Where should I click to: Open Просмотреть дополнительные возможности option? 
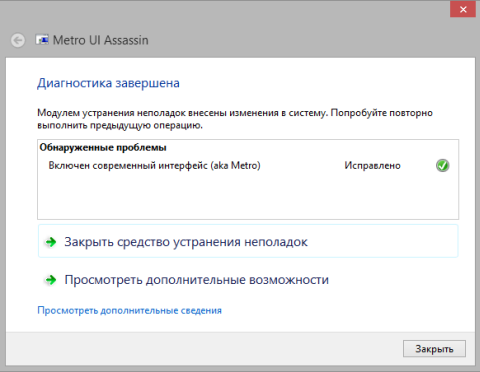(x=248, y=279)
